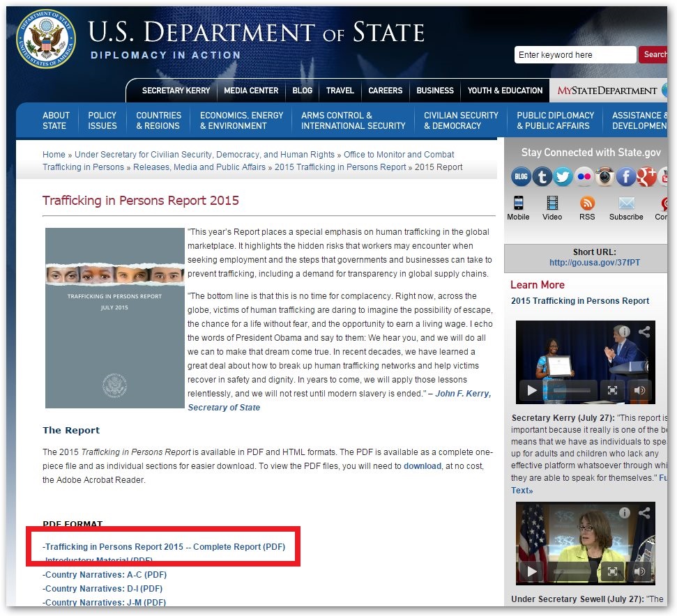Open Public Diplomacy & Public Affairs item
The height and width of the screenshot is (616, 677).
click(555, 121)
